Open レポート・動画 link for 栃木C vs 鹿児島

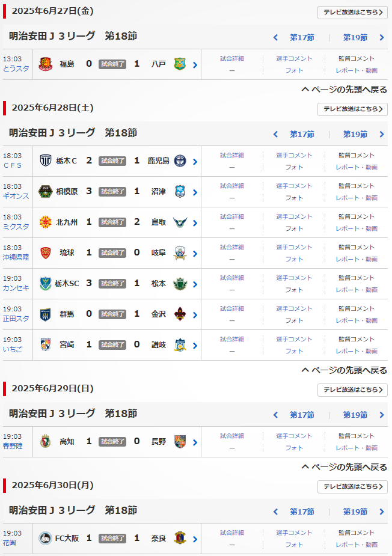[357, 167]
